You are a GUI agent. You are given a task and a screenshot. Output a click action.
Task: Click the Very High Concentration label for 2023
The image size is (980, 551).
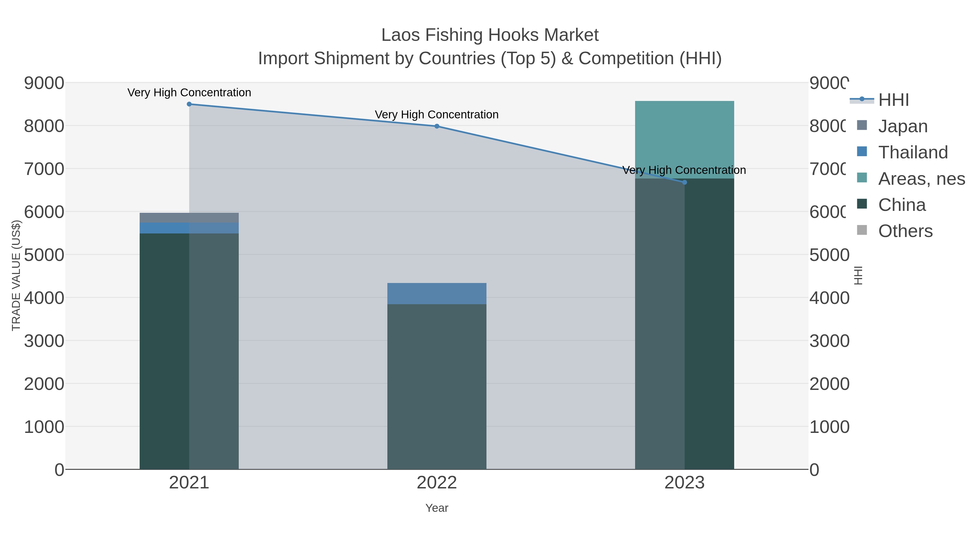pos(684,170)
